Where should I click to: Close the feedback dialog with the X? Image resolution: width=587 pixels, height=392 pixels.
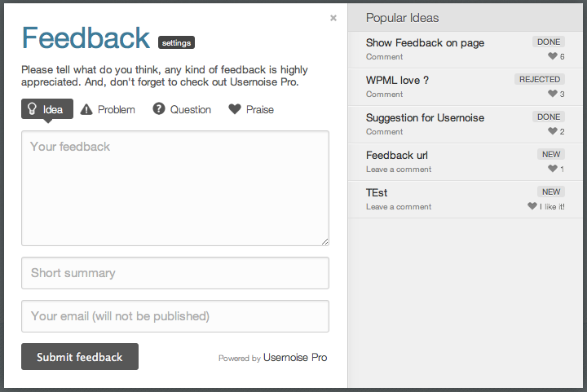pos(333,18)
